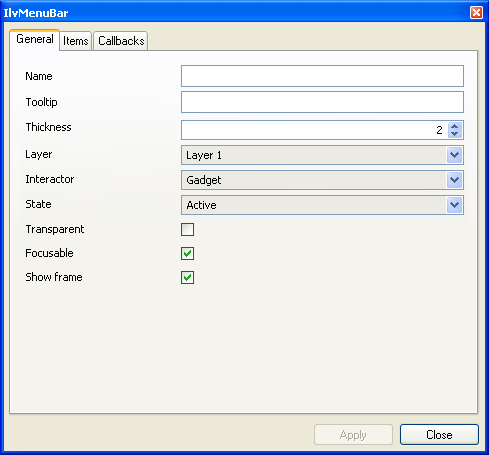Expand the State dropdown arrow

click(x=454, y=205)
